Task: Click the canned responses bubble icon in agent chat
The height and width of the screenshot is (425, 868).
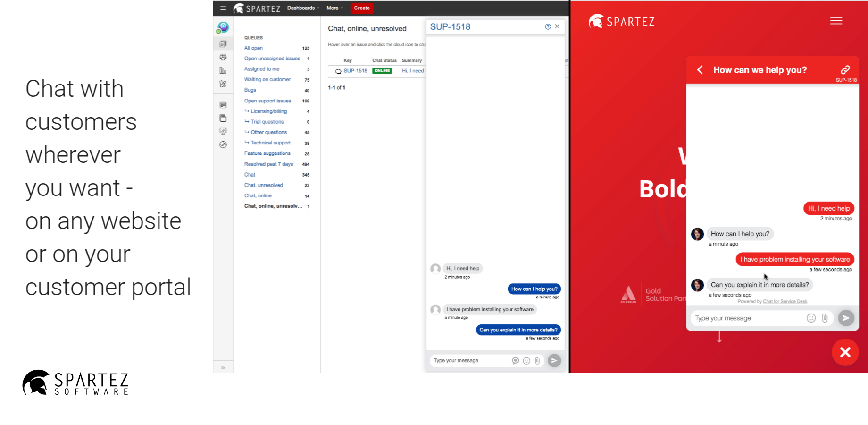Action: coord(516,361)
